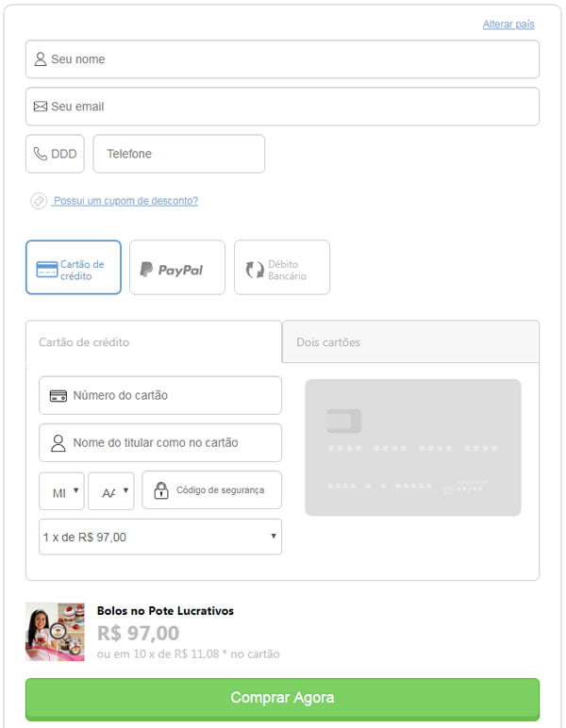Click the credit card icon in Número do cartão
The width and height of the screenshot is (566, 728).
click(x=58, y=396)
